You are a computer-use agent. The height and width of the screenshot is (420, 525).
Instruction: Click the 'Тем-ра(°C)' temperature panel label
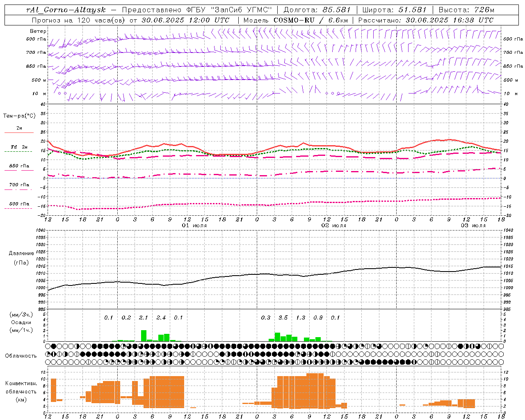click(x=19, y=116)
